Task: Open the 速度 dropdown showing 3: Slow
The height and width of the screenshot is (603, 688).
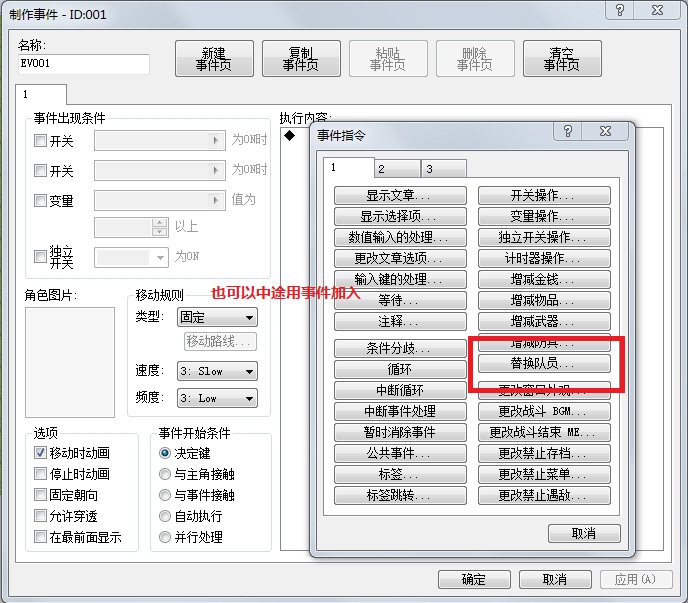Action: pyautogui.click(x=217, y=371)
